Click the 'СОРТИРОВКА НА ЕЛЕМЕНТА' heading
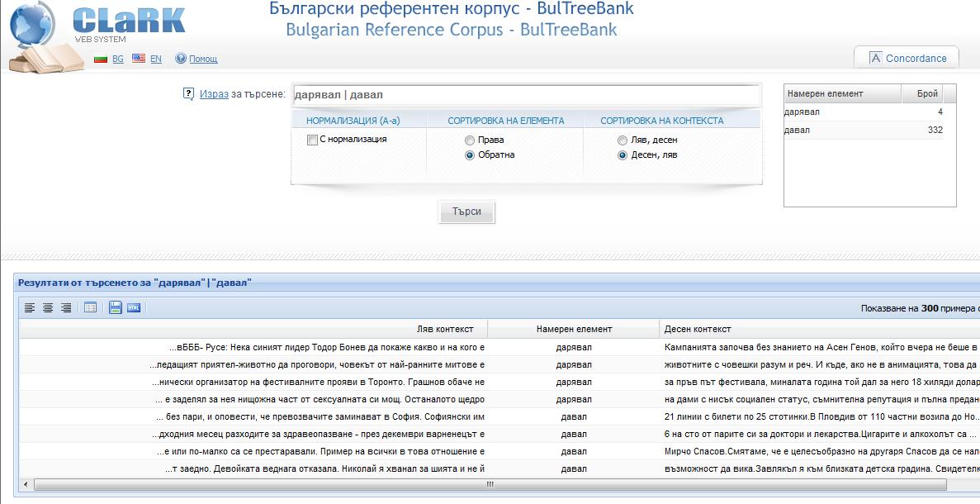 coord(505,121)
